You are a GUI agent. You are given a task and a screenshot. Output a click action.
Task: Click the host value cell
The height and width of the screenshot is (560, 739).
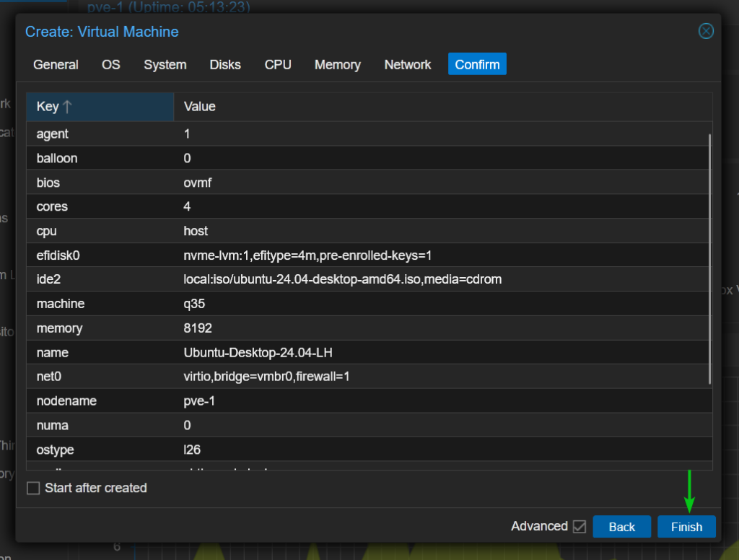pos(196,231)
